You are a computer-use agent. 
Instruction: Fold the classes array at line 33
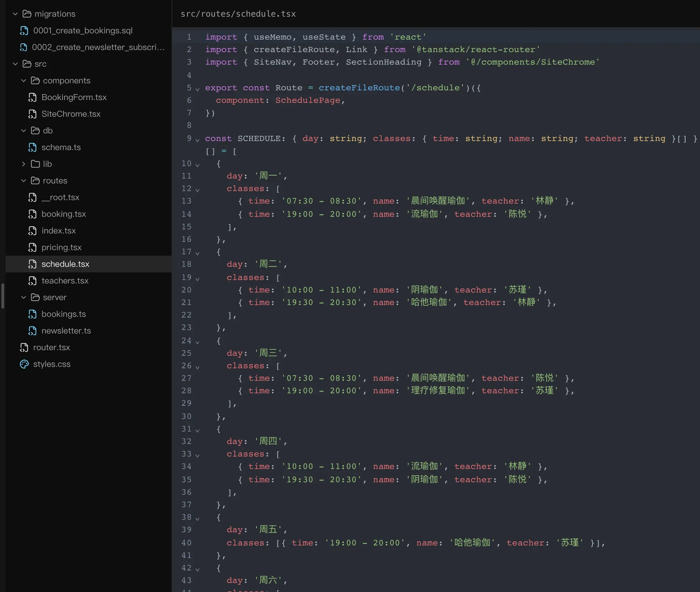[x=197, y=455]
